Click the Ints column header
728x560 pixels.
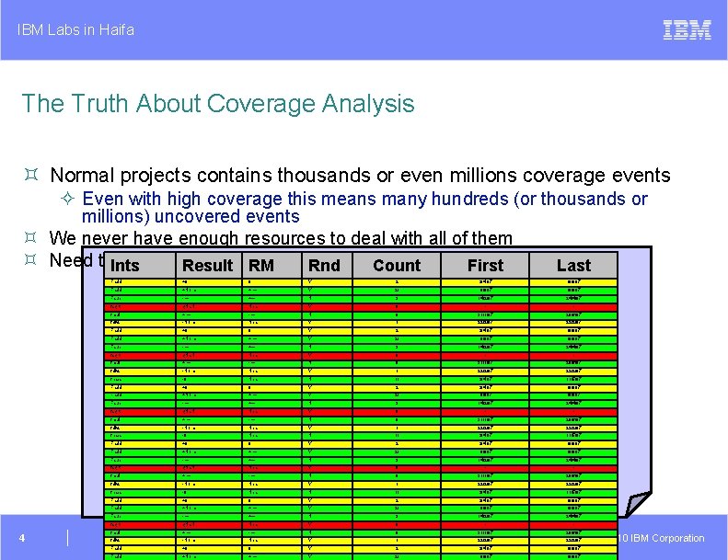pyautogui.click(x=140, y=266)
